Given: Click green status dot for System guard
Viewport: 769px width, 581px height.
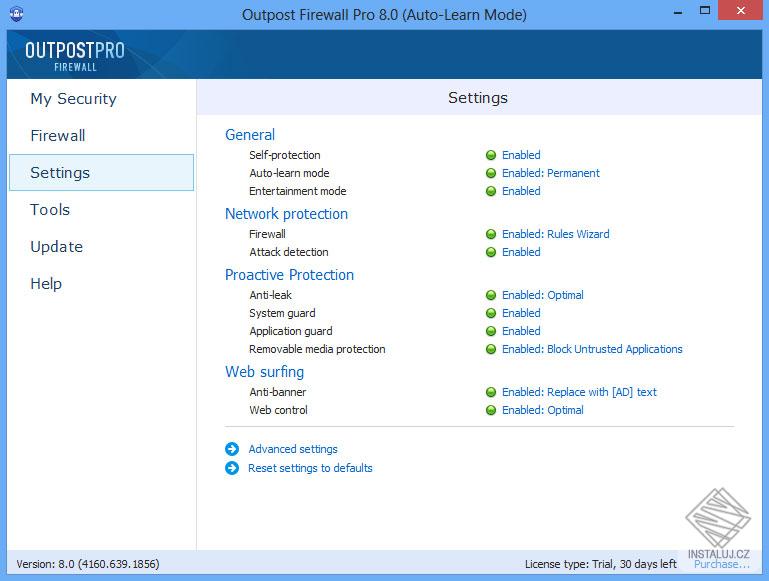Looking at the screenshot, I should 490,313.
